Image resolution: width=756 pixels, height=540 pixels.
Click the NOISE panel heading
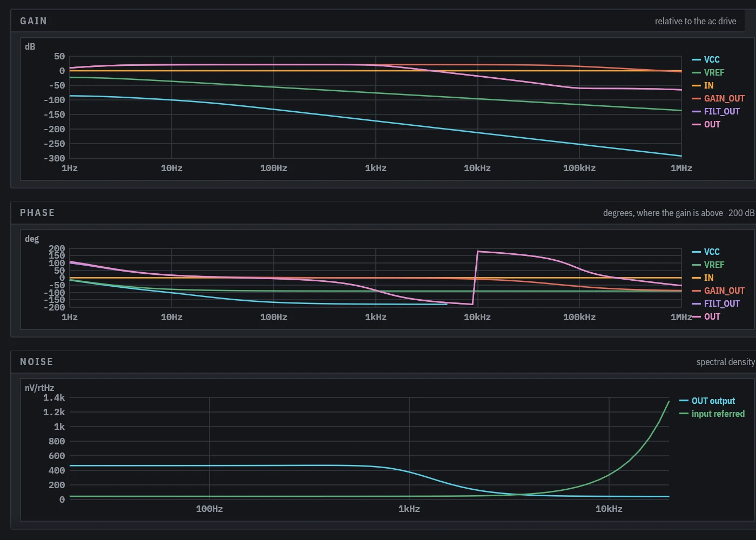37,362
